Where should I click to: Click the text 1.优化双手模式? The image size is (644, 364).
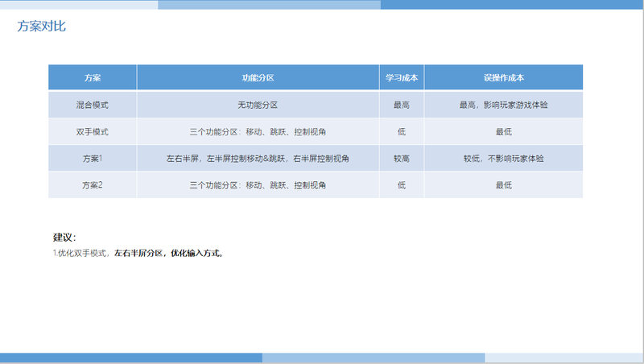(x=79, y=253)
